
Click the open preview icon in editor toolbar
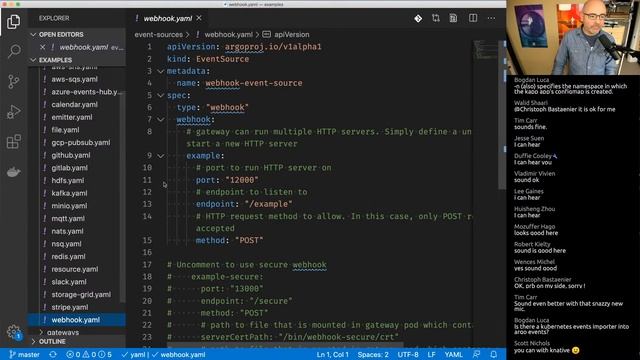[453, 18]
